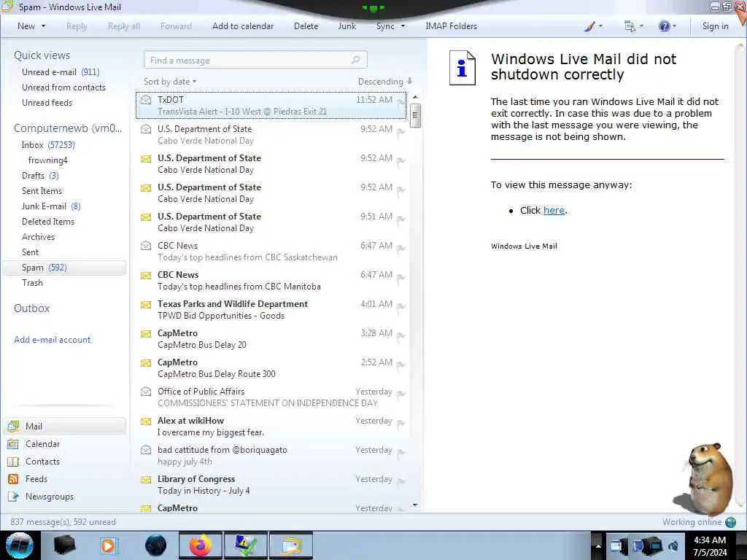Click the envelope icon for Library of Congress
The height and width of the screenshot is (560, 747).
coord(146,480)
